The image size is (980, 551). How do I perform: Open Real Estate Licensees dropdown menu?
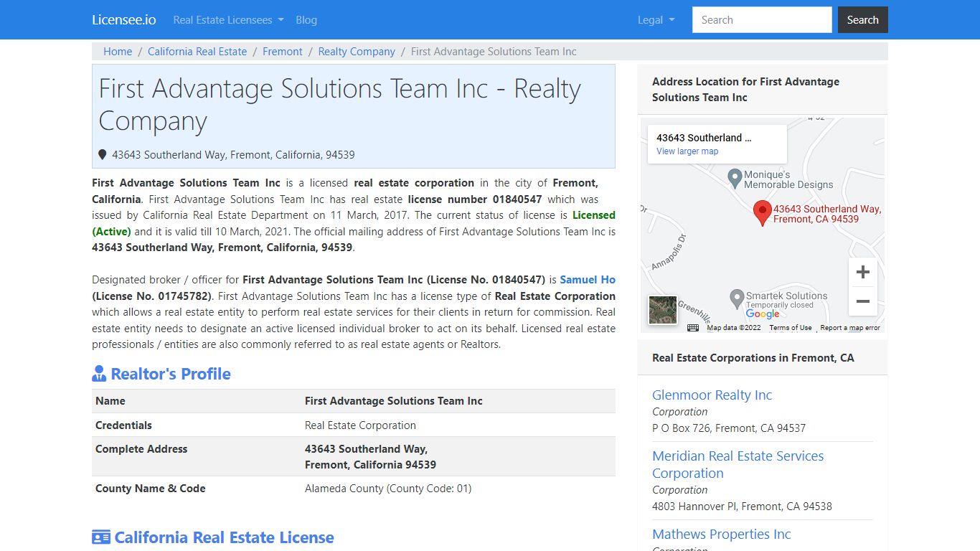coord(228,20)
